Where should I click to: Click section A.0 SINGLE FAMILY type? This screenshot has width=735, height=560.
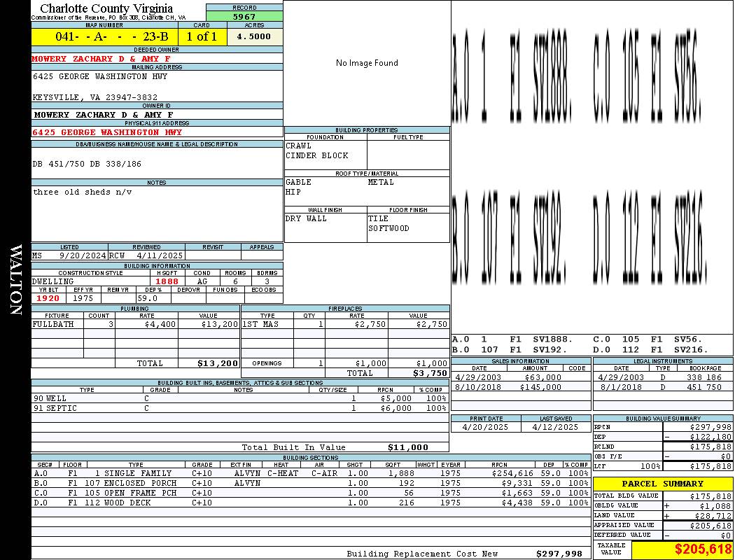click(x=138, y=473)
